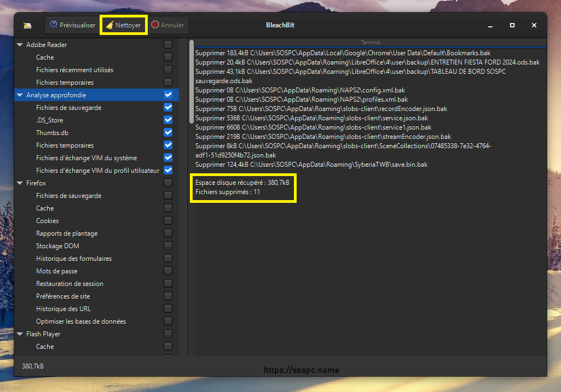Viewport: 561px width, 392px height.
Task: Select Historique des URL item
Action: point(63,309)
